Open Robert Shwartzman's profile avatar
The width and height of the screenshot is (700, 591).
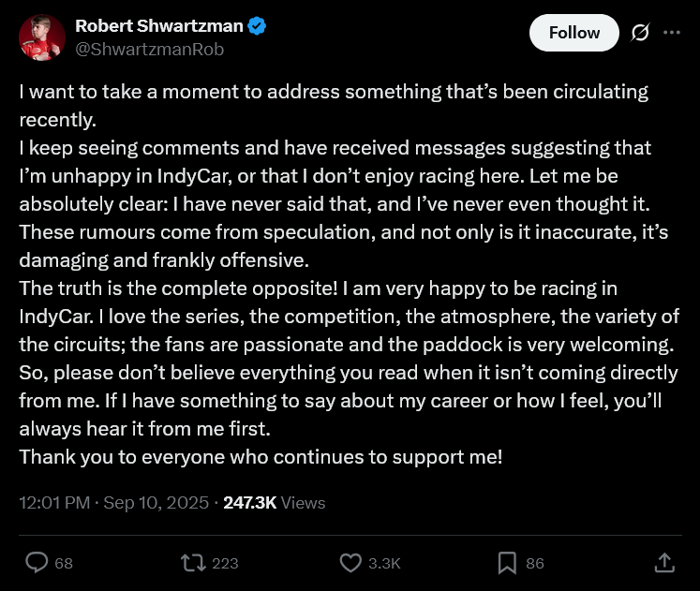(42, 37)
